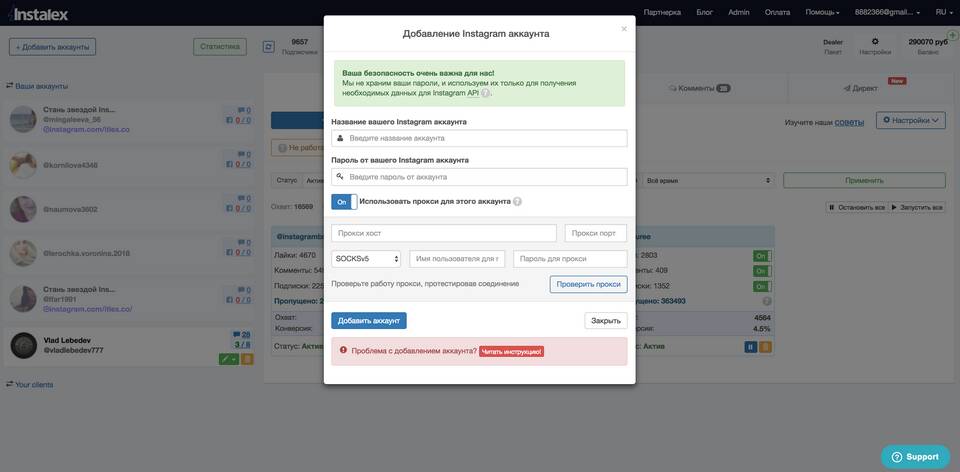Screen dimensions: 960x472
Task: Click green plus icon near balance
Action: coord(953,37)
